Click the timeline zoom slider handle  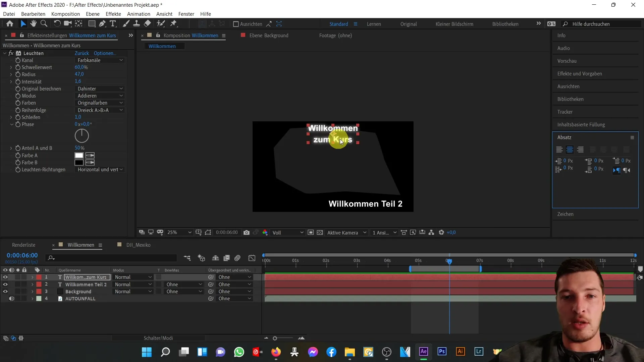[275, 338]
